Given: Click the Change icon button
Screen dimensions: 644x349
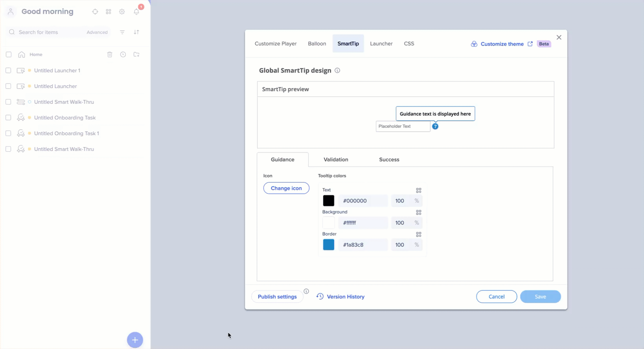Looking at the screenshot, I should pos(286,188).
